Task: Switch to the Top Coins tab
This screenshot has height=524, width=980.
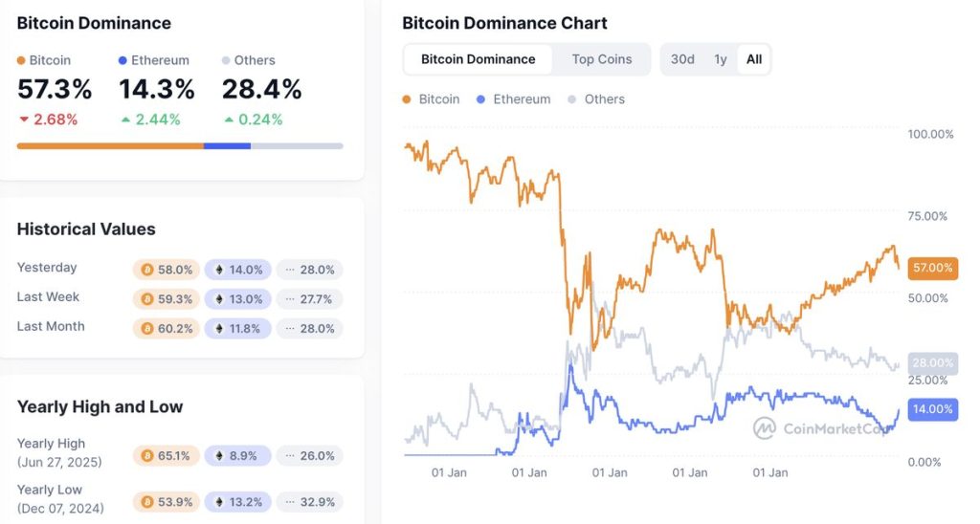Action: pos(602,59)
